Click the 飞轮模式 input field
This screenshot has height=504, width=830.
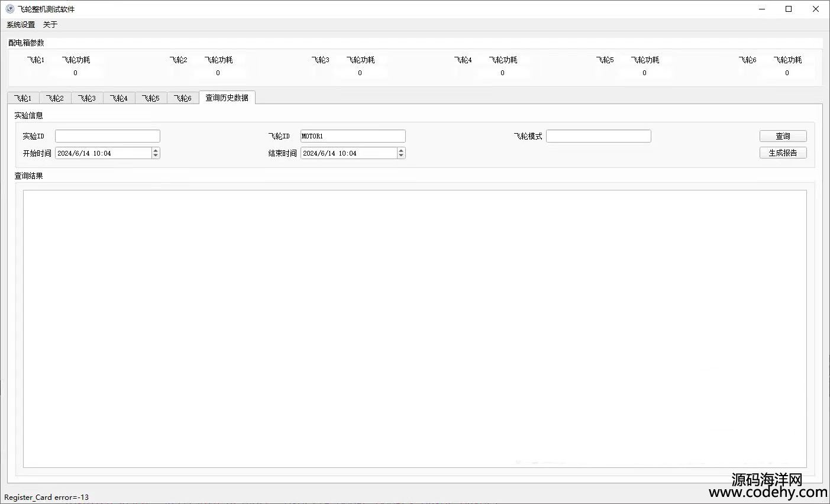tap(598, 136)
